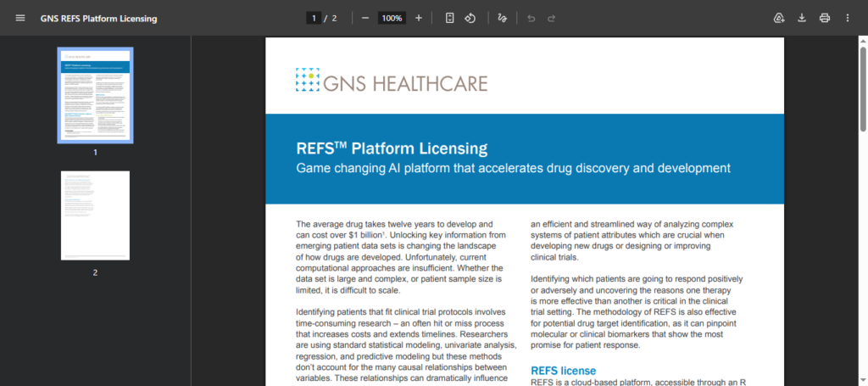Click the undo arrow icon
This screenshot has height=386, width=868.
coord(531,18)
